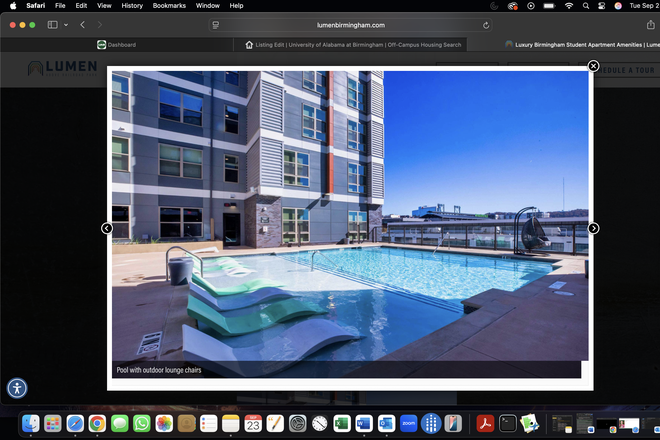The image size is (660, 440).
Task: Open the File menu
Action: click(60, 5)
